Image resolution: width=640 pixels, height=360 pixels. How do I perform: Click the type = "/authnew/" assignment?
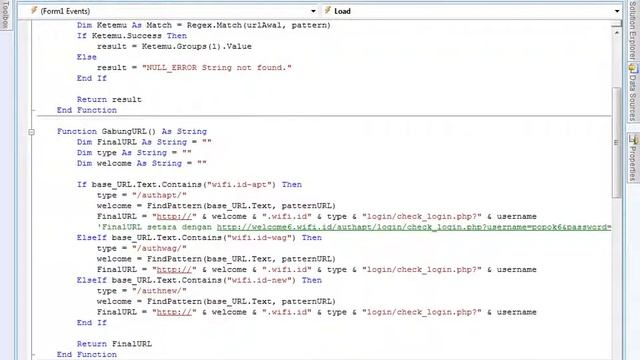coord(142,291)
